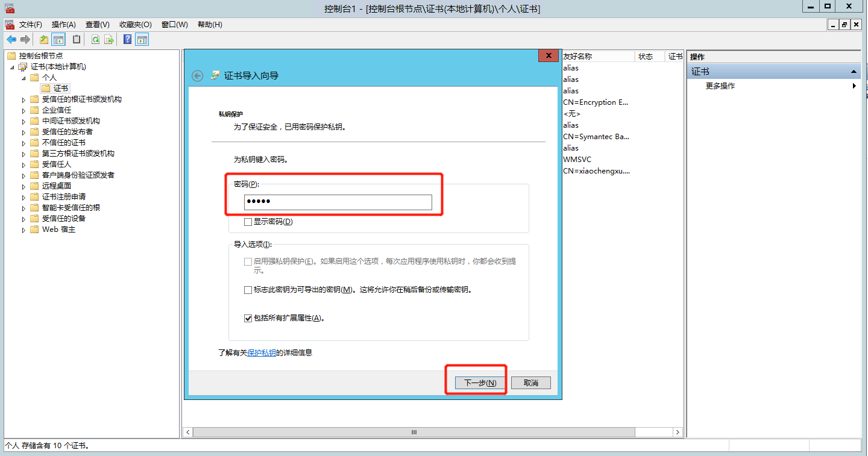868x456 pixels.
Task: Open the 帮助(H) menu
Action: (x=210, y=25)
